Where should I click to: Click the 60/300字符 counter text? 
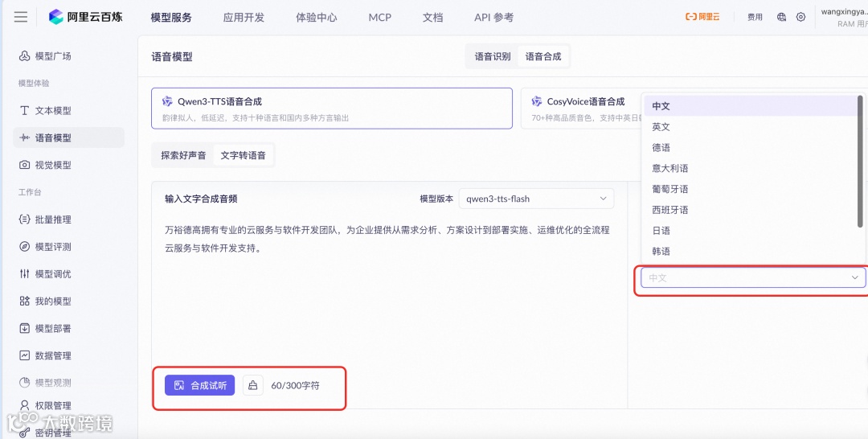coord(295,385)
